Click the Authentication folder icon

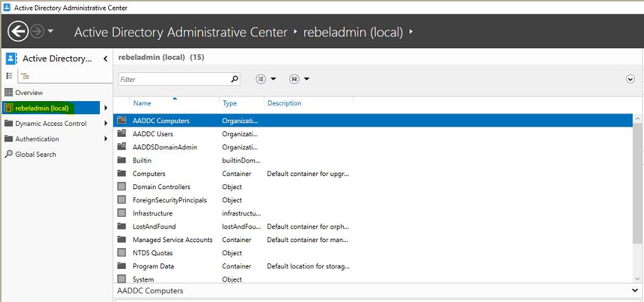9,139
